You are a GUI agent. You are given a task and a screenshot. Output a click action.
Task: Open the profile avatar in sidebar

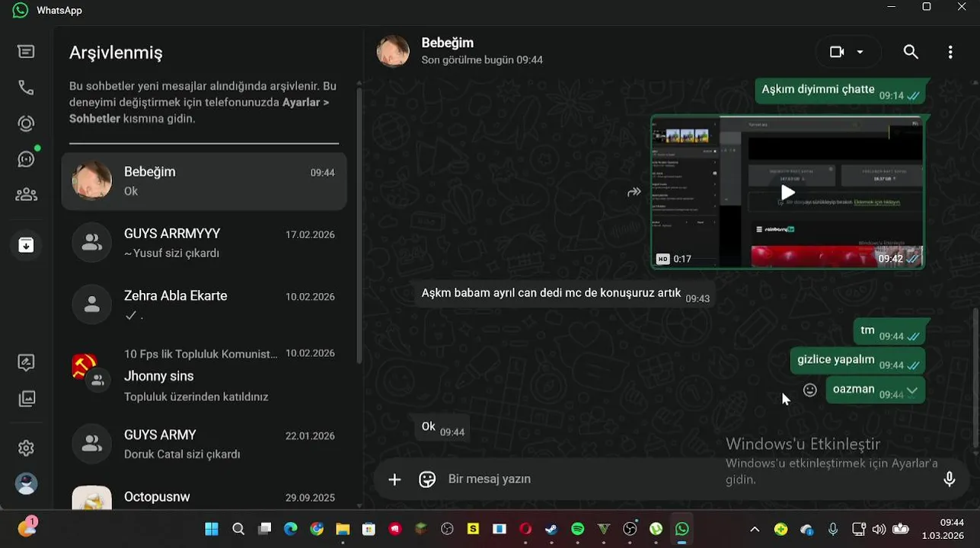point(26,484)
